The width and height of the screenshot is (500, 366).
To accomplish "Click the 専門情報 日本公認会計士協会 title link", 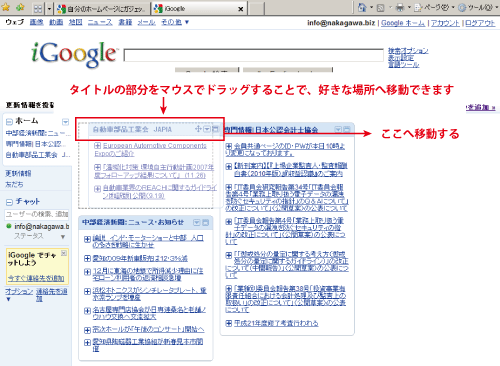I will pos(271,130).
